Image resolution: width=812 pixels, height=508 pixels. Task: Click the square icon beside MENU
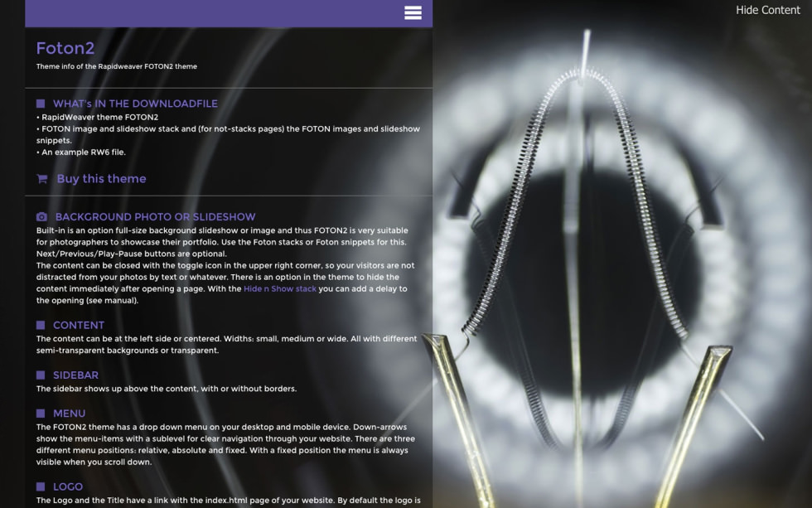point(41,414)
